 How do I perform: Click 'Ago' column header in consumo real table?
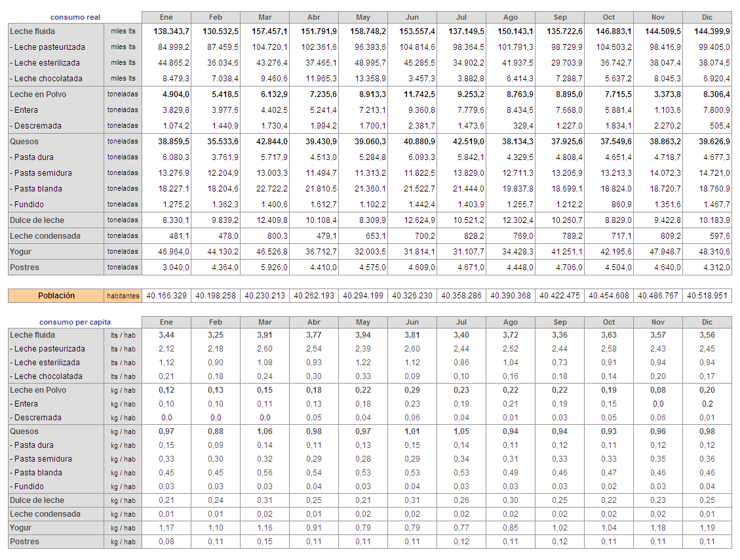(x=510, y=17)
